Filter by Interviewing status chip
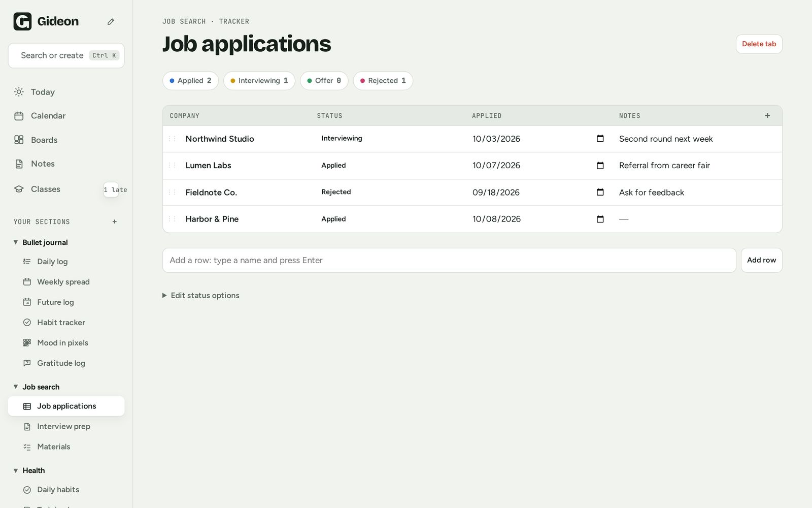The width and height of the screenshot is (812, 508). (259, 81)
